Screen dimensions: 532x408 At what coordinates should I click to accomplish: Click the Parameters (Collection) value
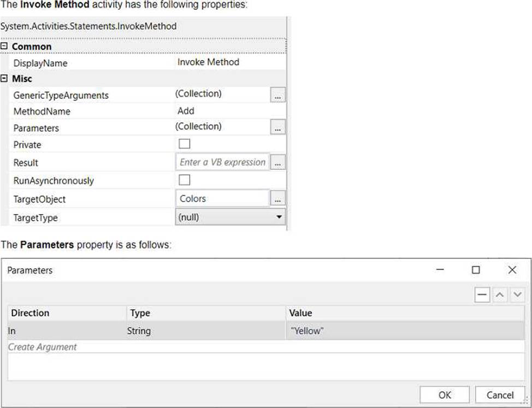click(198, 127)
